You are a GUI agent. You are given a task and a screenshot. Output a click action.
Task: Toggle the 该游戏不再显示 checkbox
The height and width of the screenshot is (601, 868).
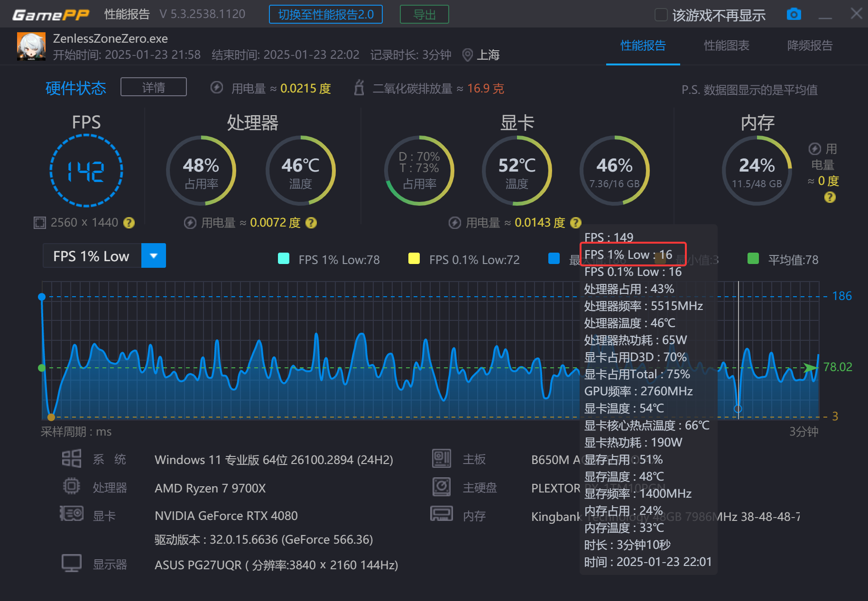pyautogui.click(x=660, y=14)
